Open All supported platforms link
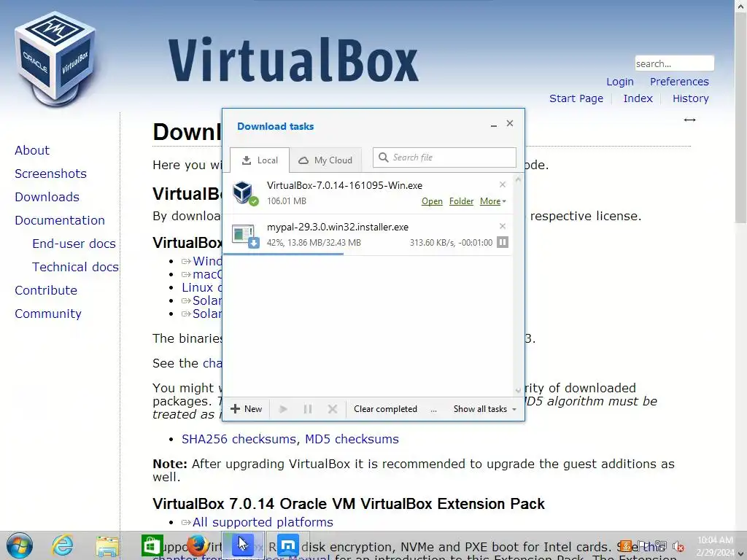 point(263,522)
